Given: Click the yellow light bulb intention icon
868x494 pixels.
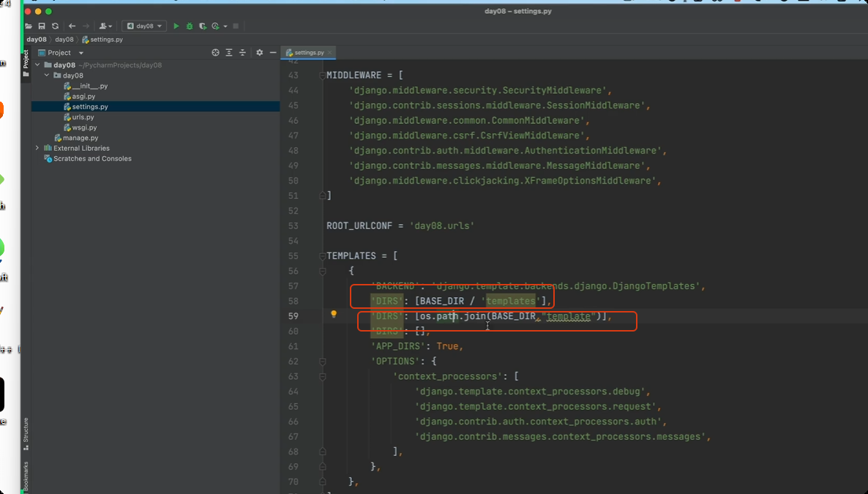Looking at the screenshot, I should 333,314.
